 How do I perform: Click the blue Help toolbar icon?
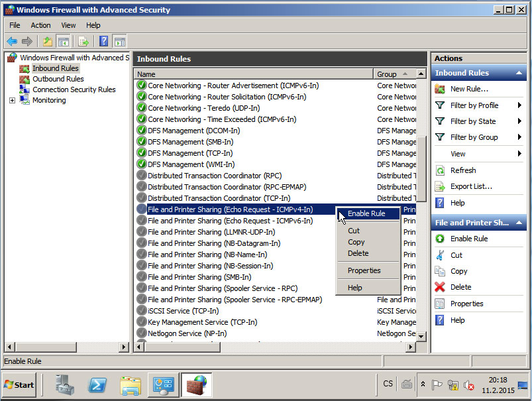(x=104, y=41)
